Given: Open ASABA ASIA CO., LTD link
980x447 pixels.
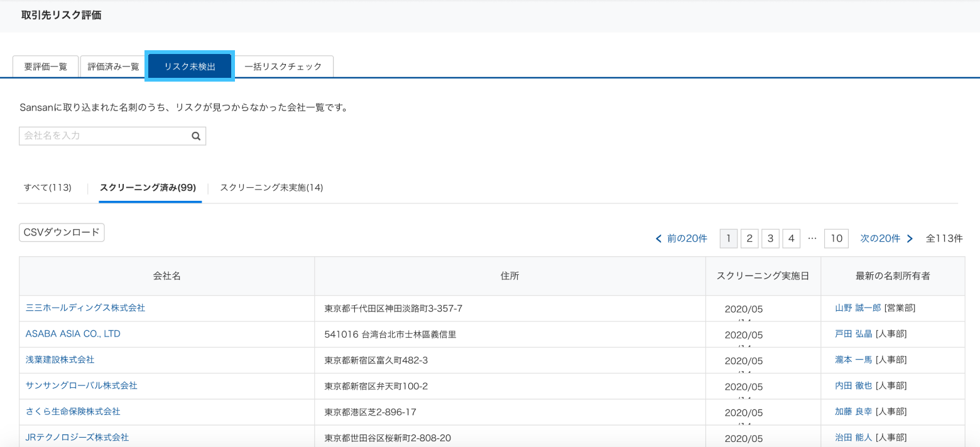Looking at the screenshot, I should pos(73,334).
